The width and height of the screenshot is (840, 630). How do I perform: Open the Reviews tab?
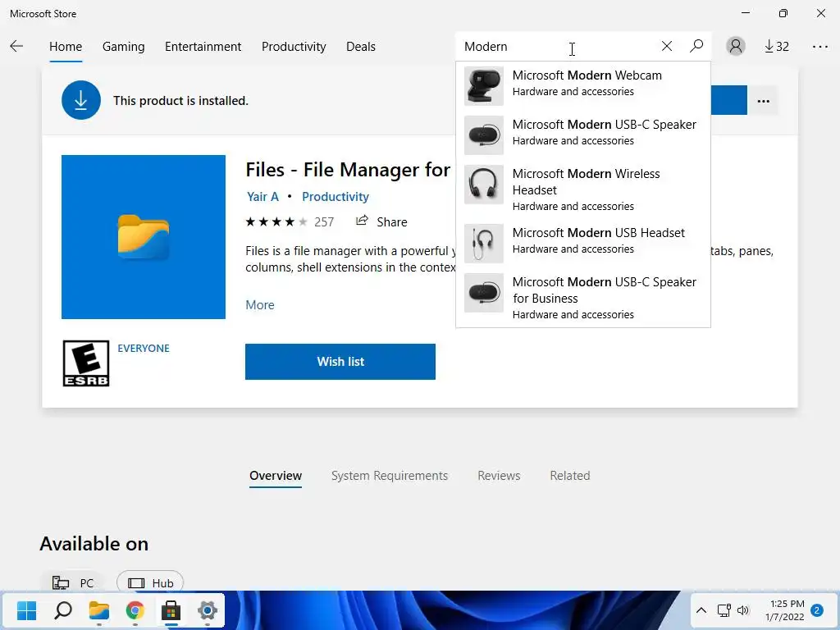pyautogui.click(x=499, y=476)
